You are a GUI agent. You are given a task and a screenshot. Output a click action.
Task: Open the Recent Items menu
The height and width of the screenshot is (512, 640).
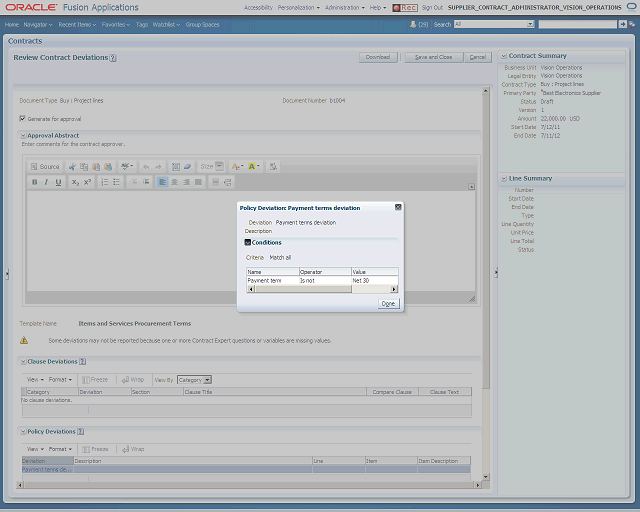77,24
